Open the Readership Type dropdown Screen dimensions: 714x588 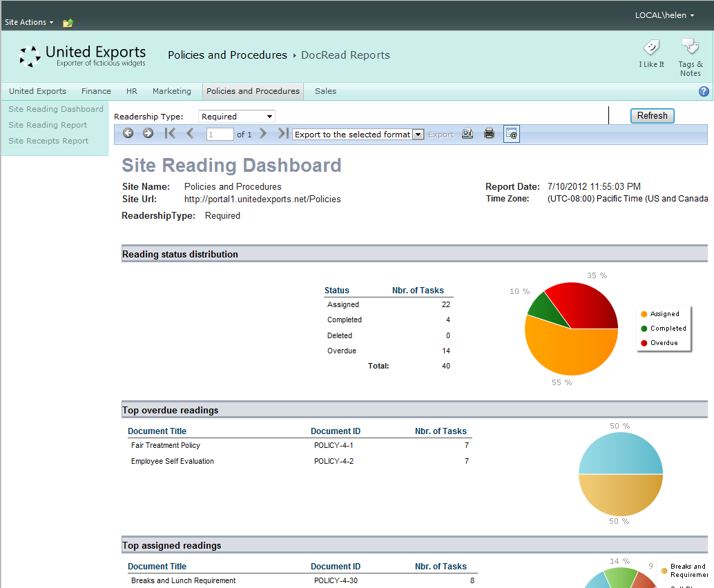237,117
